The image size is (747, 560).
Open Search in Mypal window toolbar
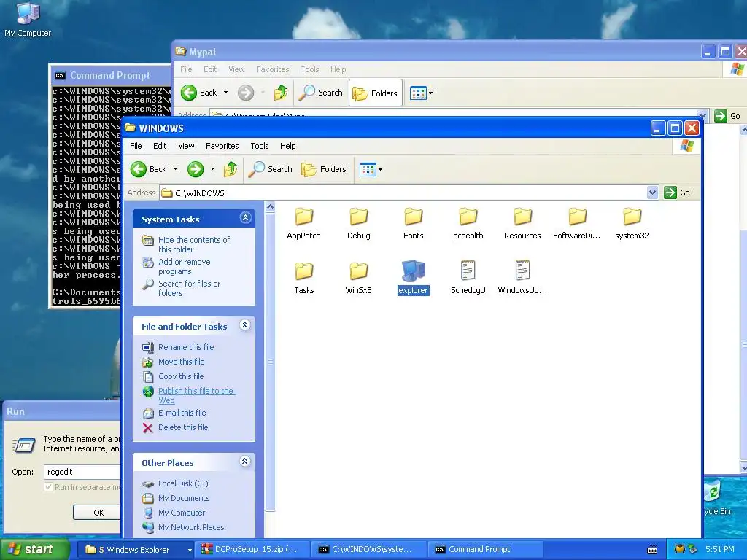[x=320, y=93]
